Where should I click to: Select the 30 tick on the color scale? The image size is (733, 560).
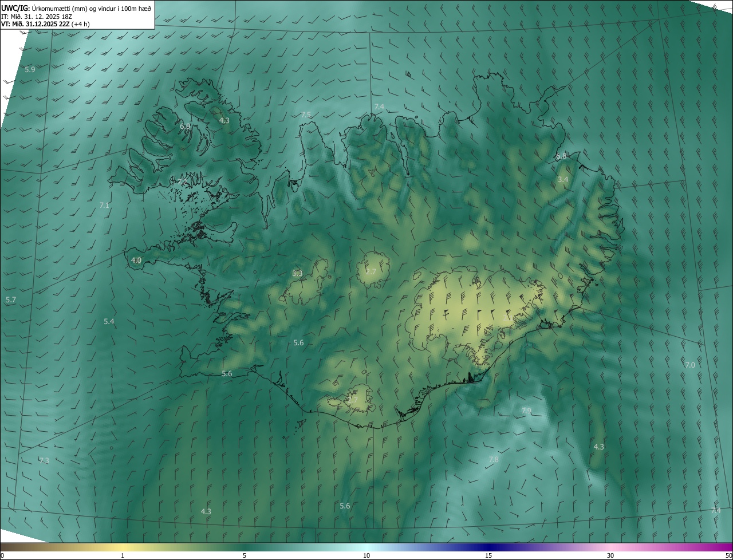[x=610, y=556]
